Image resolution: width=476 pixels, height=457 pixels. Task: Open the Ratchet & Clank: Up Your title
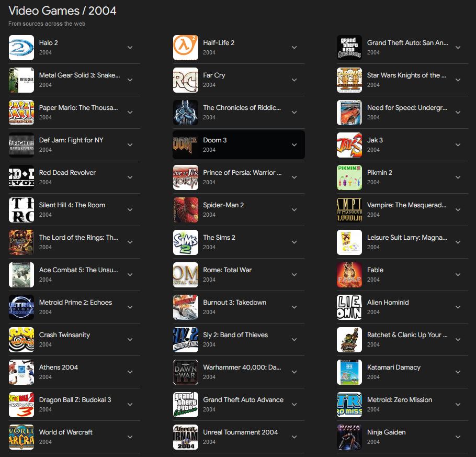(x=407, y=335)
